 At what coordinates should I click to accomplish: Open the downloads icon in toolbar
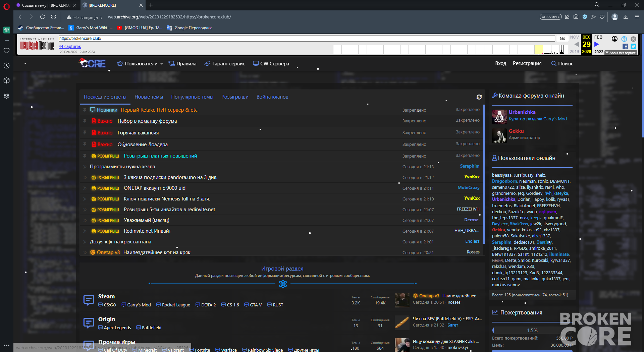point(626,17)
